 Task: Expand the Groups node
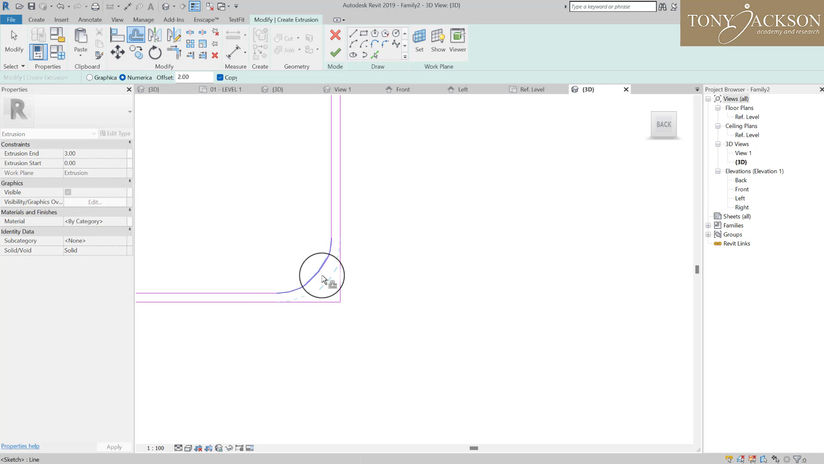pyautogui.click(x=708, y=234)
